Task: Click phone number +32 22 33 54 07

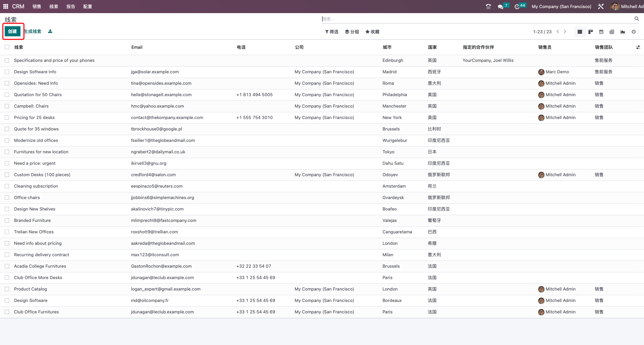Action: (x=254, y=266)
